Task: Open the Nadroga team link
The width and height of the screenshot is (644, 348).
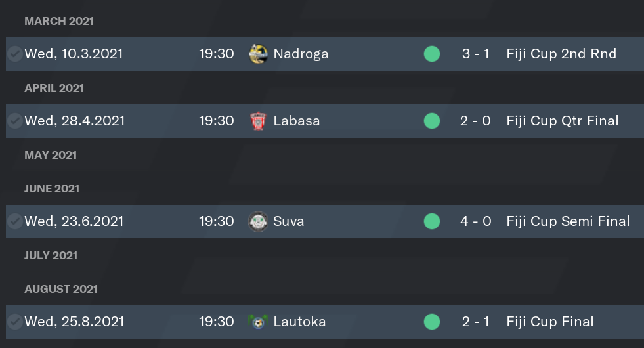Action: click(301, 54)
